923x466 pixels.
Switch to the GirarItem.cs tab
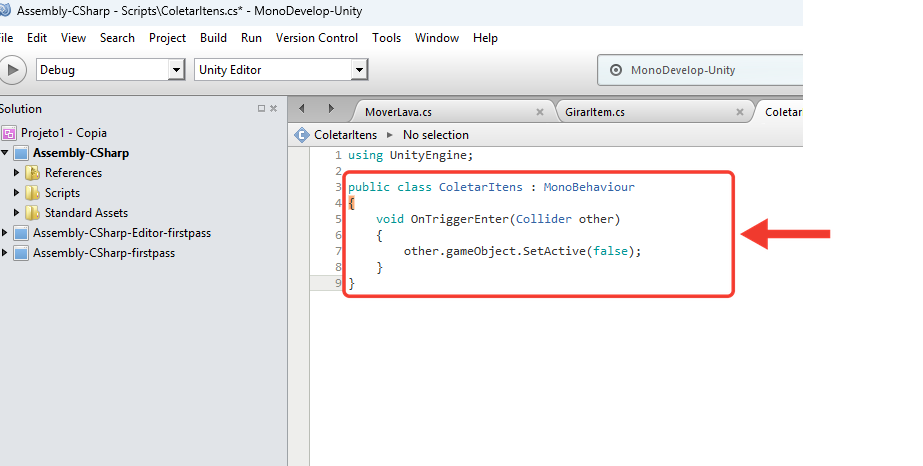[595, 112]
